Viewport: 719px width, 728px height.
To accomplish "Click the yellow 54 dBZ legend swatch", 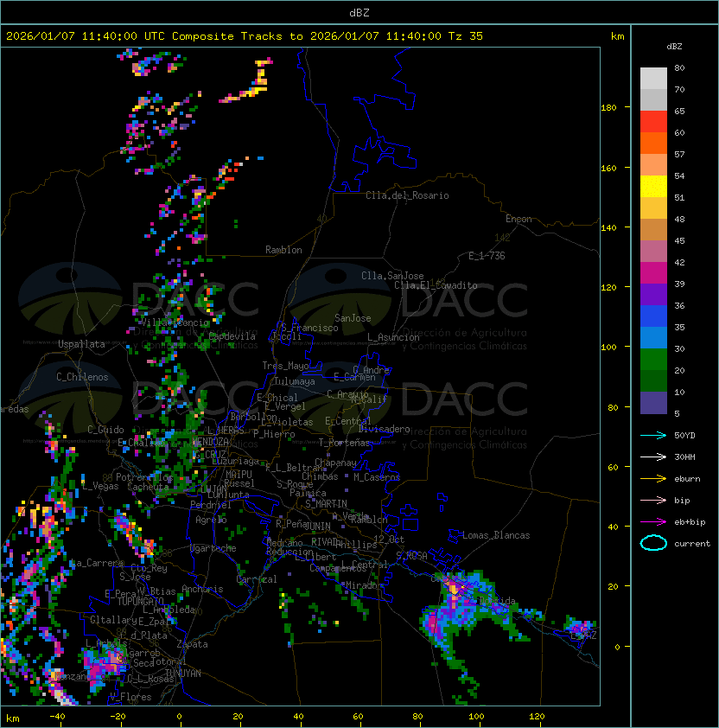I will (653, 186).
